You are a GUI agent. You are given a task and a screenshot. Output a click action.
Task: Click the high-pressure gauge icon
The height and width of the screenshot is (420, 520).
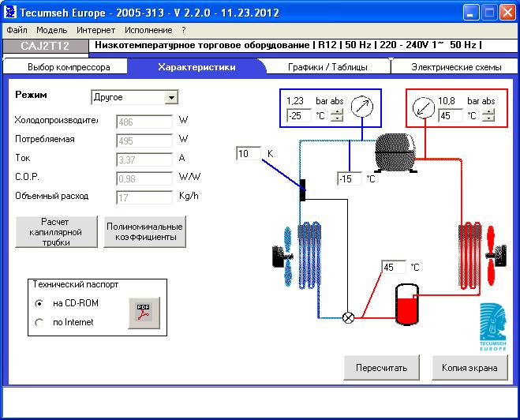tap(424, 108)
